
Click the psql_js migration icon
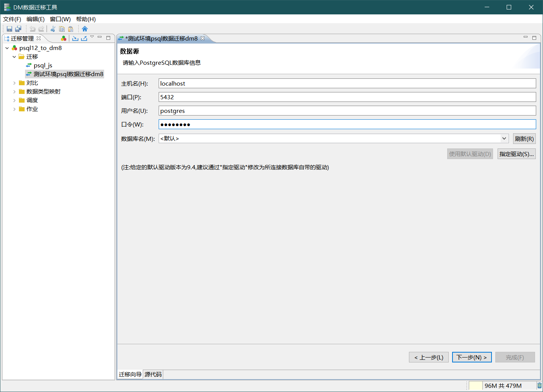29,65
